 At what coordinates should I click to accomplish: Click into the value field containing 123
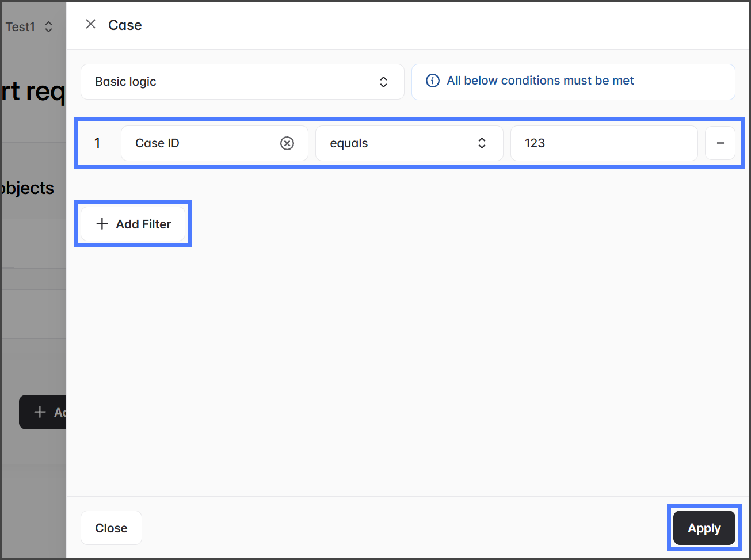tap(603, 143)
